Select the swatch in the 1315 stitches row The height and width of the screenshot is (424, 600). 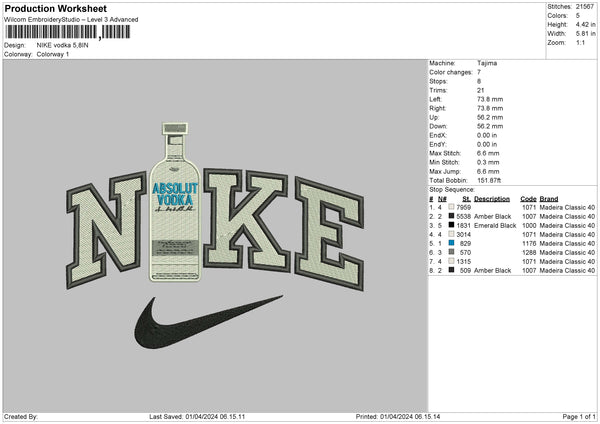(x=452, y=261)
